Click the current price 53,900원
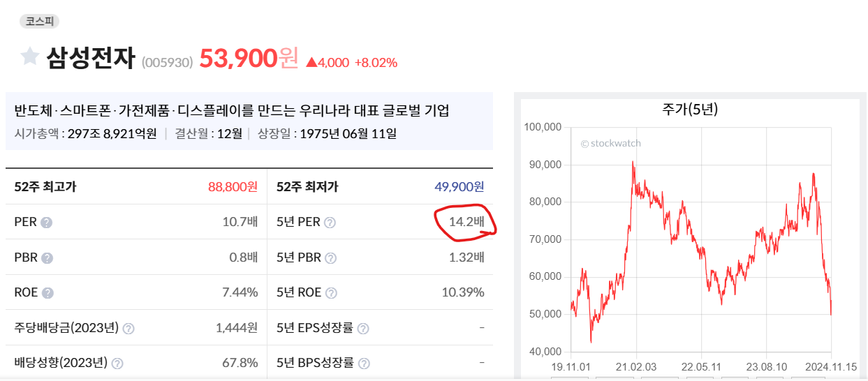 pyautogui.click(x=249, y=59)
